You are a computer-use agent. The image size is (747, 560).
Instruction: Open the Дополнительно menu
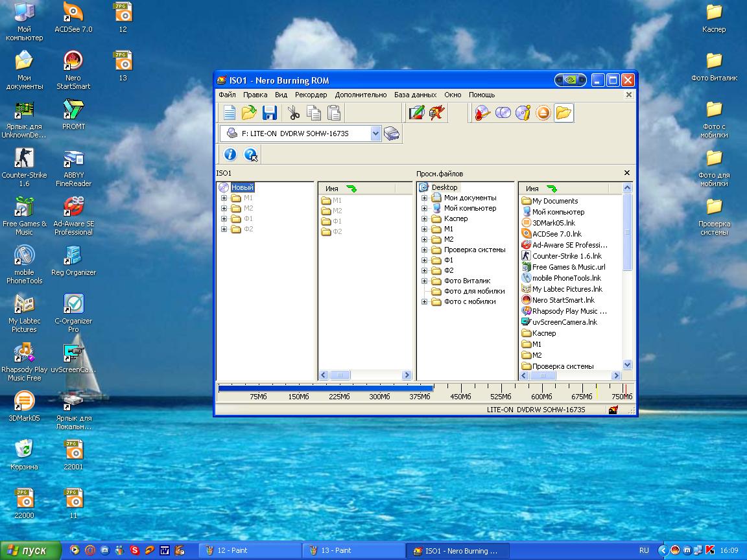click(x=361, y=95)
